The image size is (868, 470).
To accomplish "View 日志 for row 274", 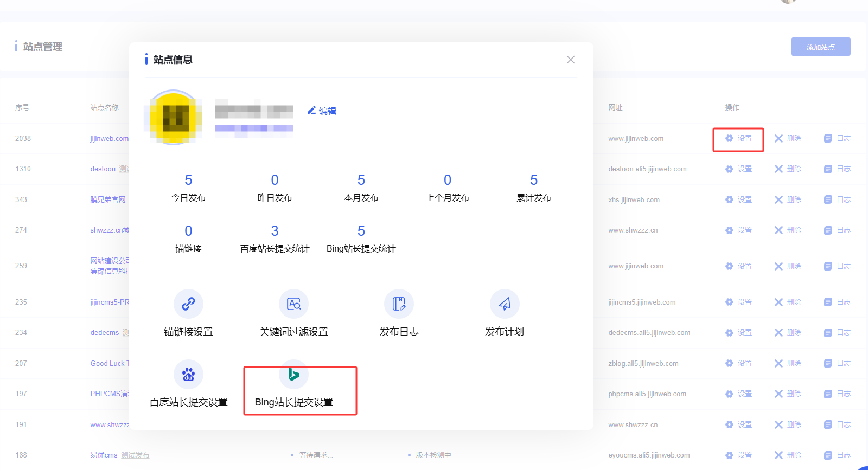I will (837, 230).
